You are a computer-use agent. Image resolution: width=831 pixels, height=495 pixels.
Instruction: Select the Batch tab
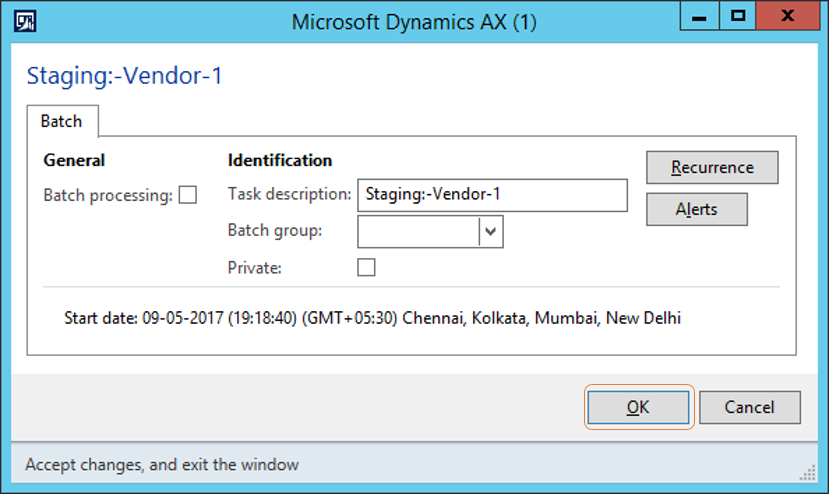[62, 121]
